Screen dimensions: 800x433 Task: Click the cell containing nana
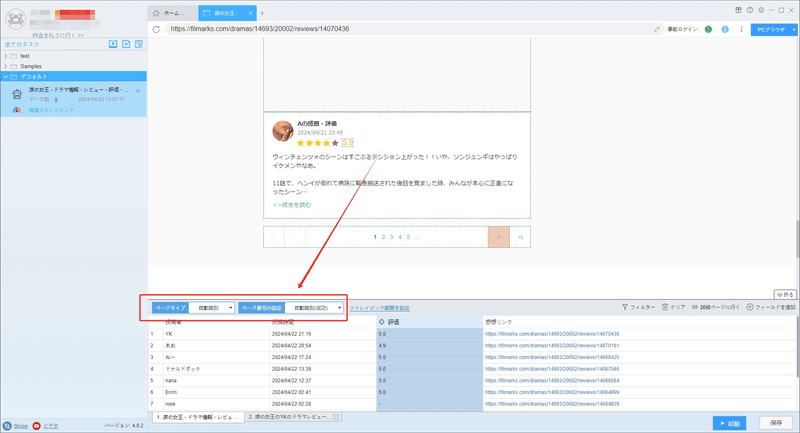tap(216, 380)
